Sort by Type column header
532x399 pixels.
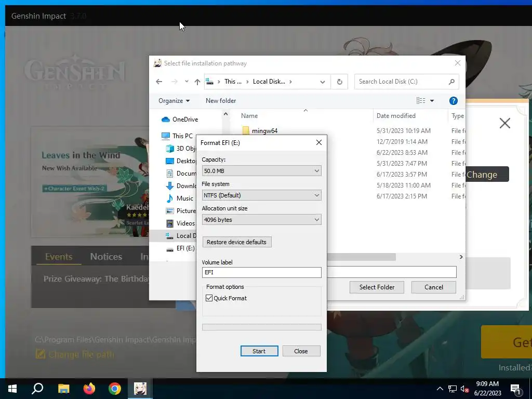pyautogui.click(x=457, y=116)
